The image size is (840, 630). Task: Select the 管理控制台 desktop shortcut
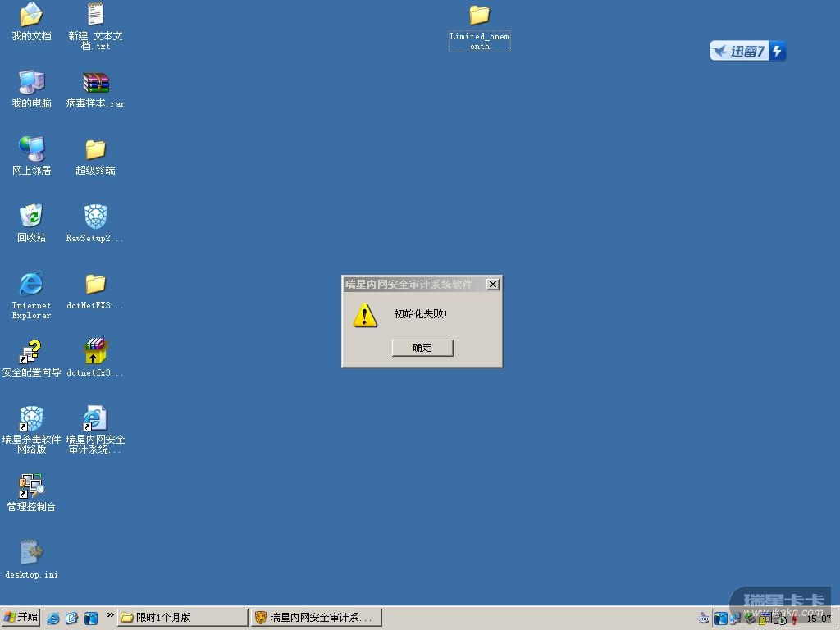[x=31, y=486]
